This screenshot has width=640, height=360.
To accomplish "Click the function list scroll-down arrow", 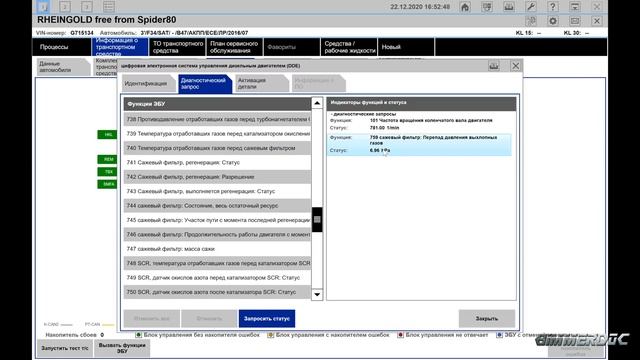I will pos(317,294).
